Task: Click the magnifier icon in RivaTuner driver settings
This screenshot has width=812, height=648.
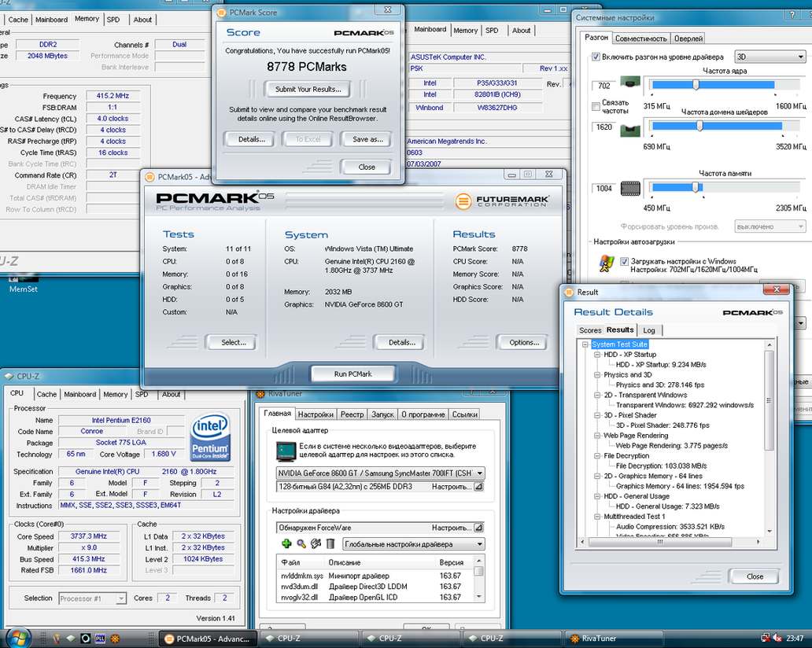Action: pos(301,543)
